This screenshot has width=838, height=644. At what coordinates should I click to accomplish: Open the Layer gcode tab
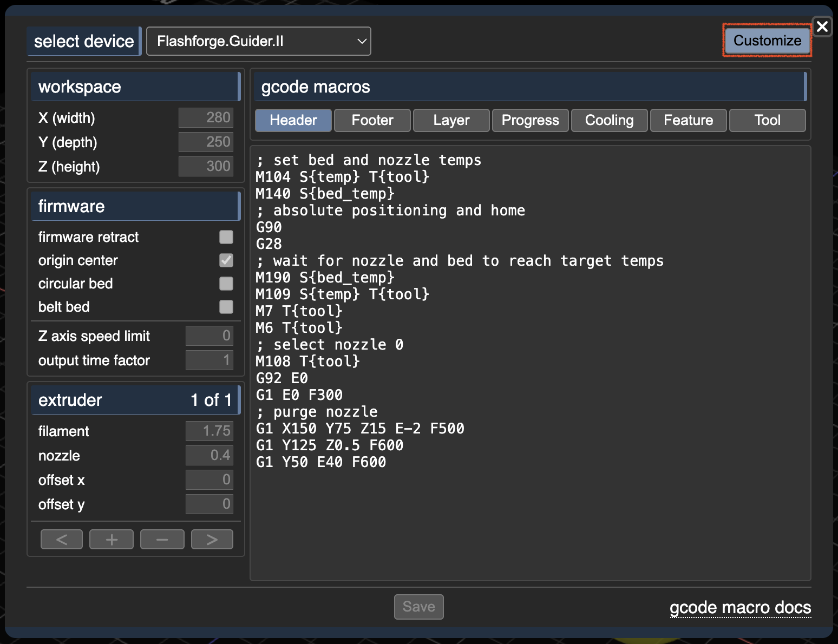click(x=451, y=120)
